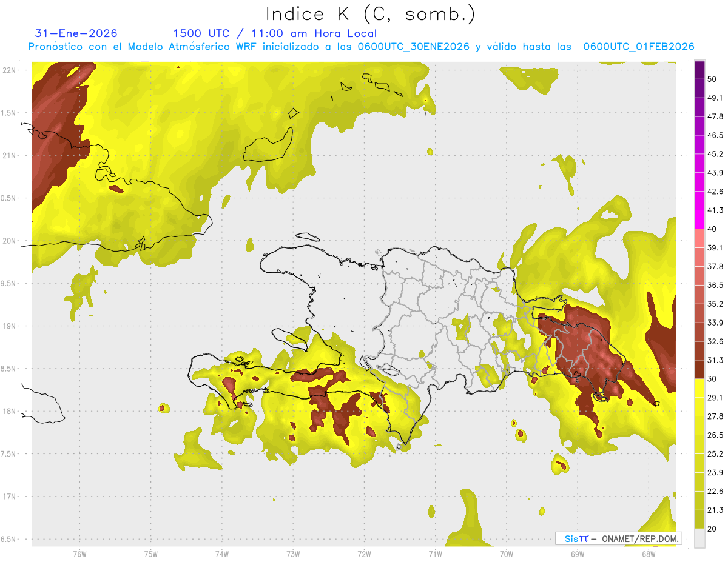Click the color scale value "29.1"

point(716,398)
